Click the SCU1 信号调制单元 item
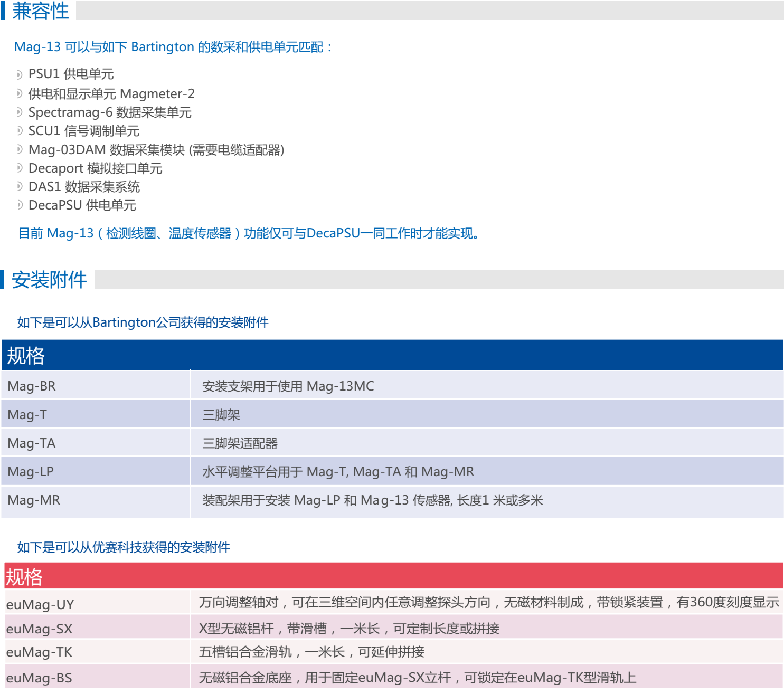Screen dimensions: 784x694 click(84, 131)
